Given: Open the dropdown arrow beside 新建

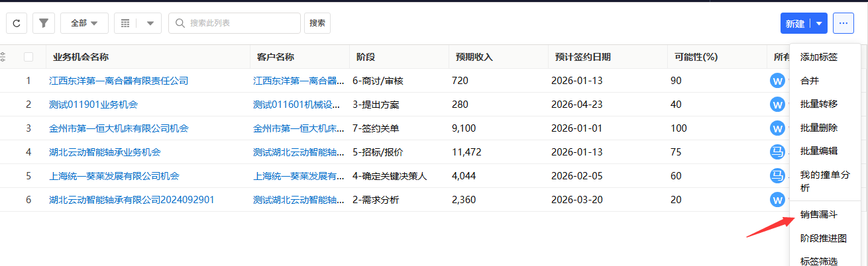Looking at the screenshot, I should [819, 23].
